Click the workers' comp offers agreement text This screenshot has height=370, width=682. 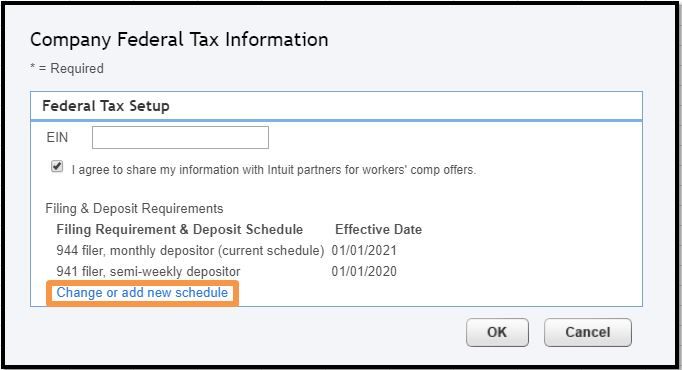point(274,170)
